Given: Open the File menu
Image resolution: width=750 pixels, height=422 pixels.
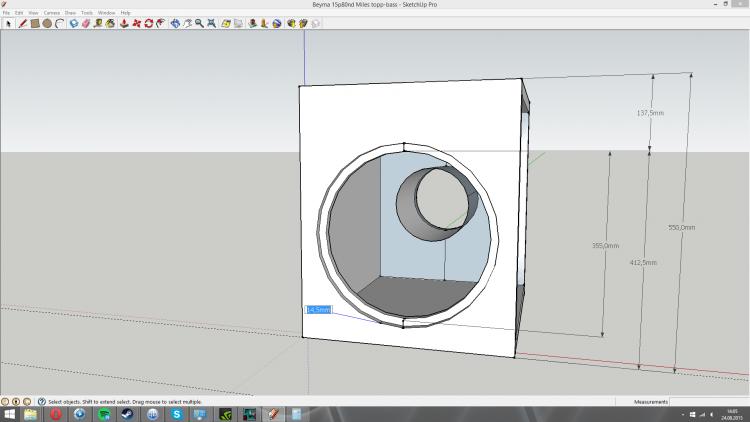Looking at the screenshot, I should (x=6, y=12).
